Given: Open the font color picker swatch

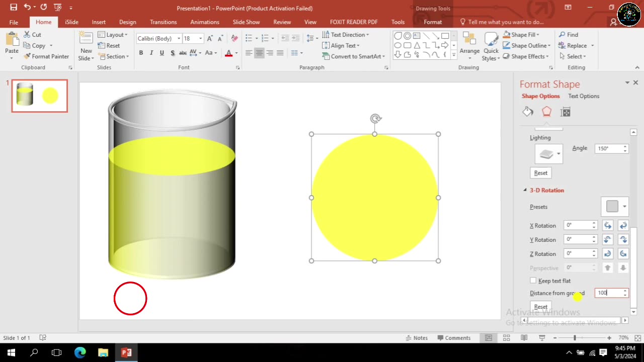Looking at the screenshot, I should click(228, 53).
